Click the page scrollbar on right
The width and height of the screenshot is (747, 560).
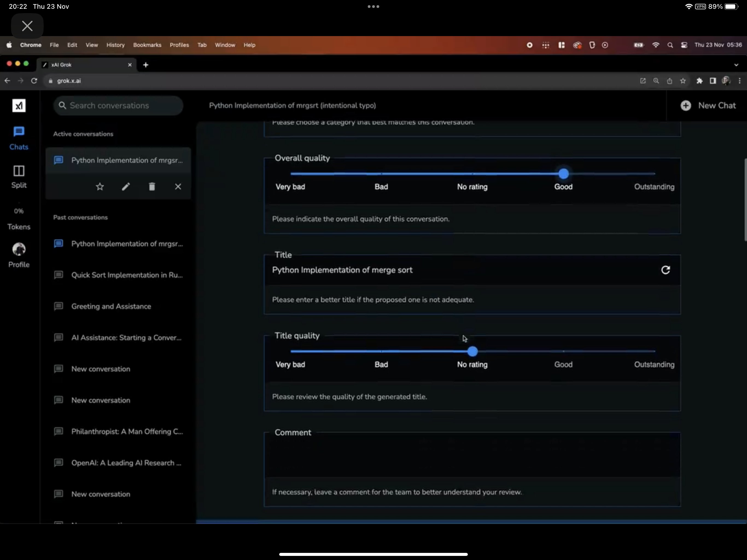745,199
